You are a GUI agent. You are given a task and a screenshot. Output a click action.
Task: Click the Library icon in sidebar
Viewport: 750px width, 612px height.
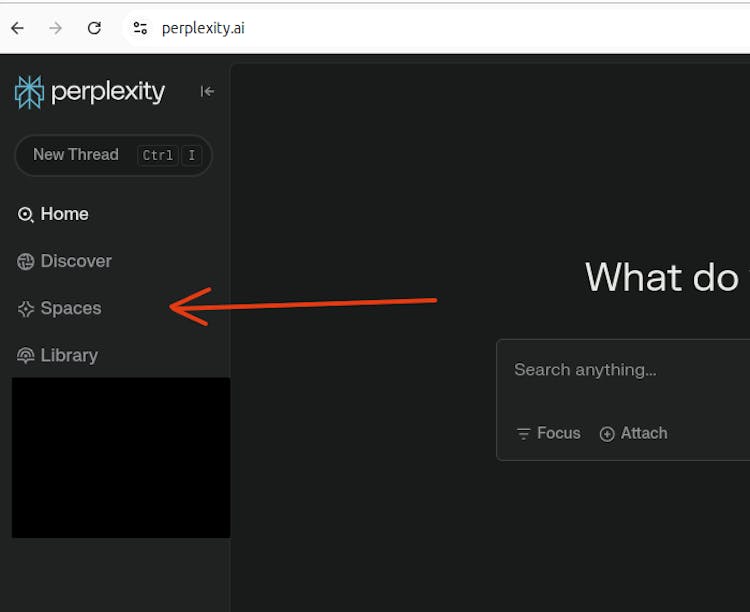click(x=26, y=356)
